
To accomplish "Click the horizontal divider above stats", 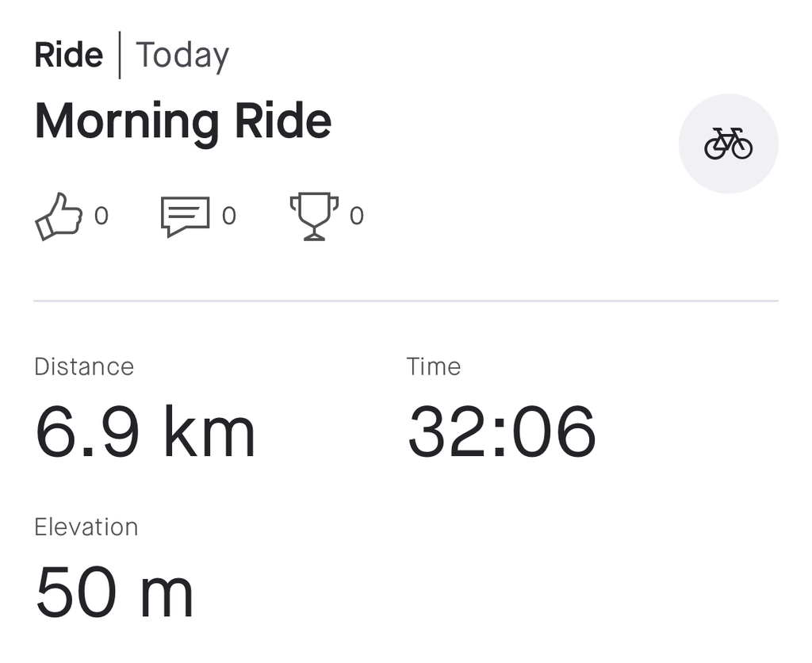I will 406,301.
